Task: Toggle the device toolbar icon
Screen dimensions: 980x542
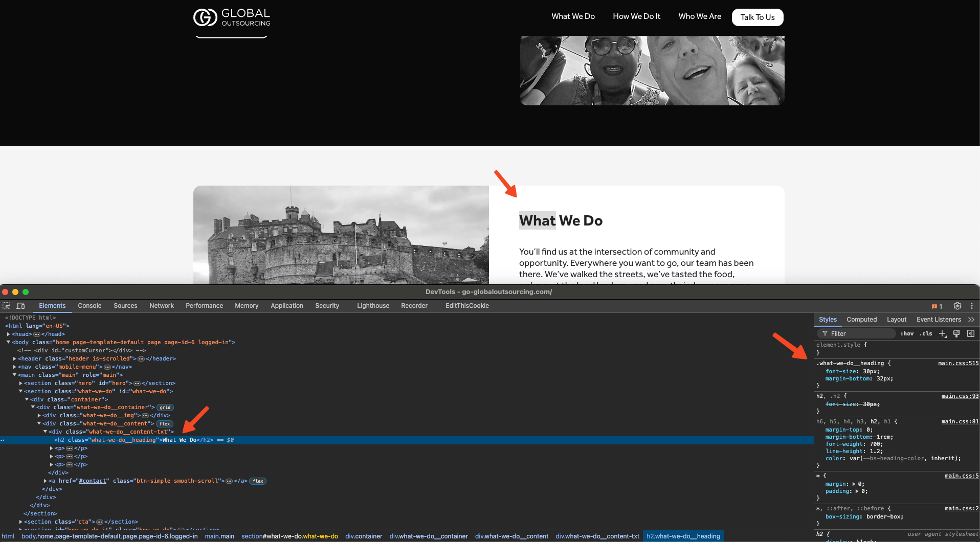Action: (21, 306)
